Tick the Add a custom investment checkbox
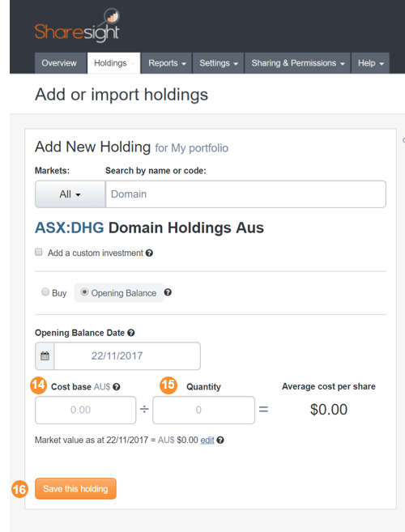The image size is (405, 532). tap(39, 252)
